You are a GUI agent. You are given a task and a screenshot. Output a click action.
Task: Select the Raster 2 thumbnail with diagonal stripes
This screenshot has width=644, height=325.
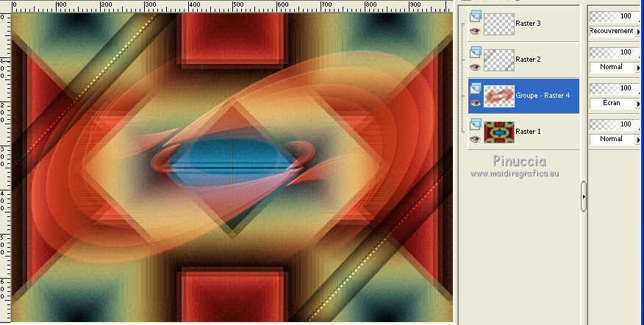[499, 60]
